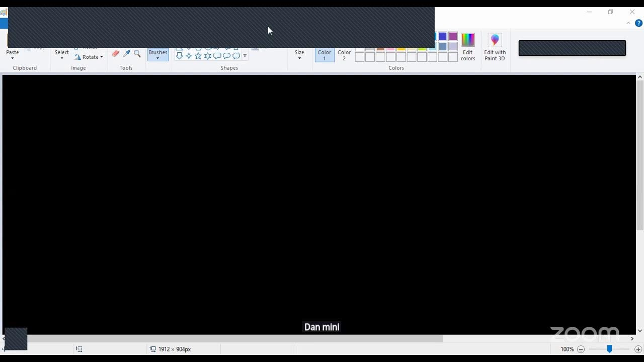Select the four-point star shape
The width and height of the screenshot is (644, 362).
(189, 56)
